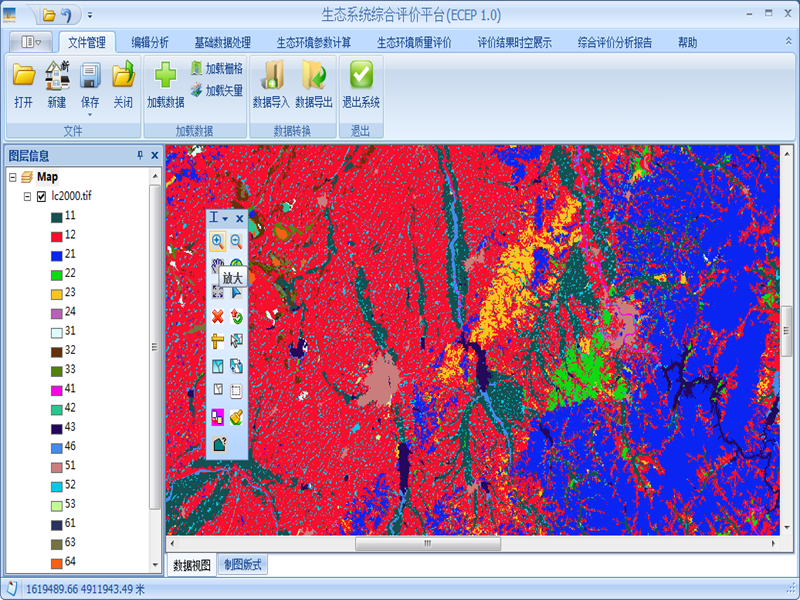This screenshot has height=600, width=800.
Task: Switch to the 生态环境质量评价 tab
Action: click(414, 42)
